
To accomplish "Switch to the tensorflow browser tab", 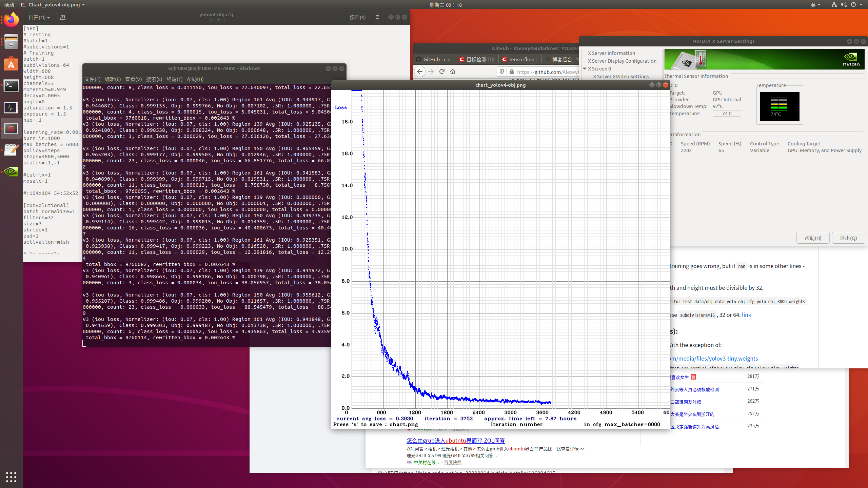I will [x=519, y=59].
